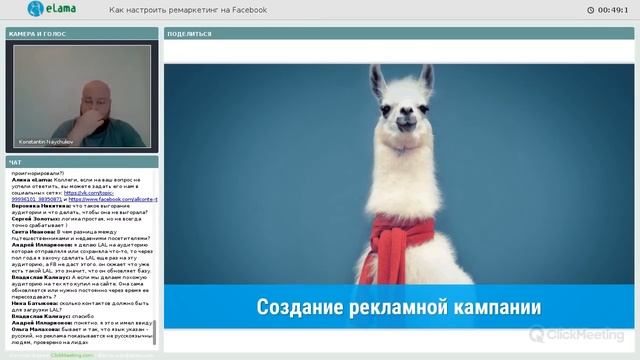Click the Сергей Золотых chat message

click(77, 222)
